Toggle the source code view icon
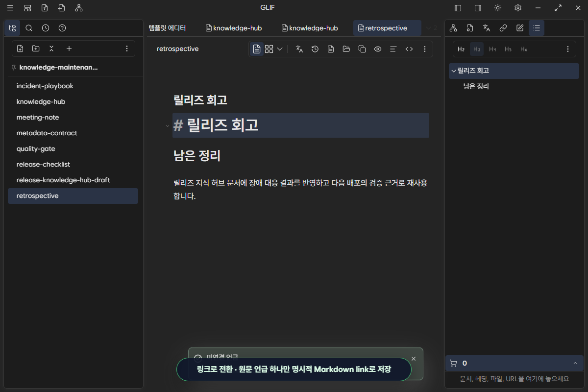 (409, 49)
